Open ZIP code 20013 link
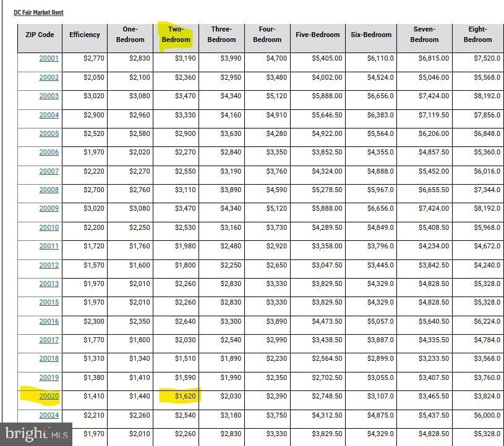The width and height of the screenshot is (504, 446). coord(49,284)
